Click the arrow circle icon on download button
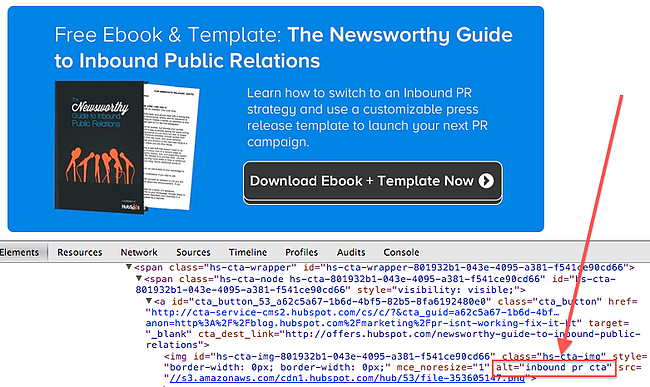This screenshot has height=387, width=650. pyautogui.click(x=486, y=181)
